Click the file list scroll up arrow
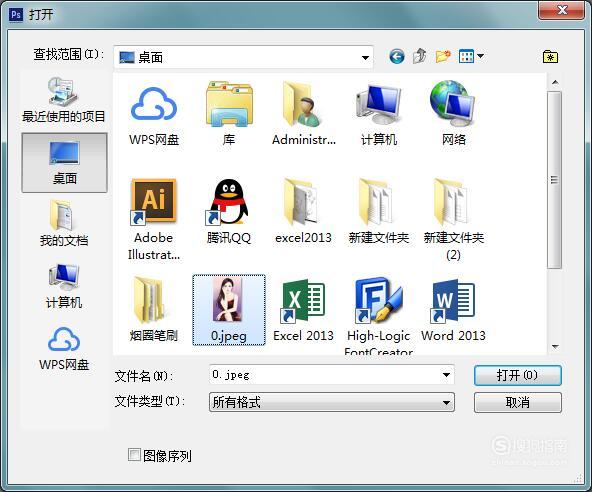Image resolution: width=592 pixels, height=492 pixels. 555,82
